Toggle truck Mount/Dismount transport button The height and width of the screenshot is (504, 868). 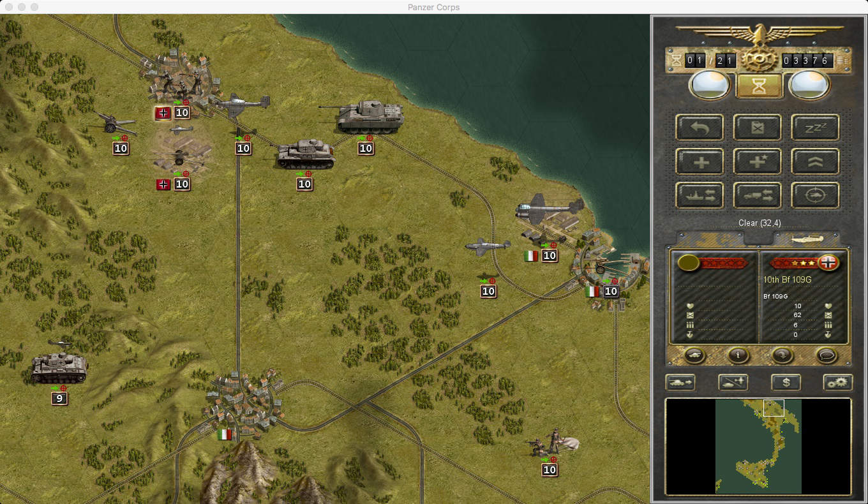(758, 196)
